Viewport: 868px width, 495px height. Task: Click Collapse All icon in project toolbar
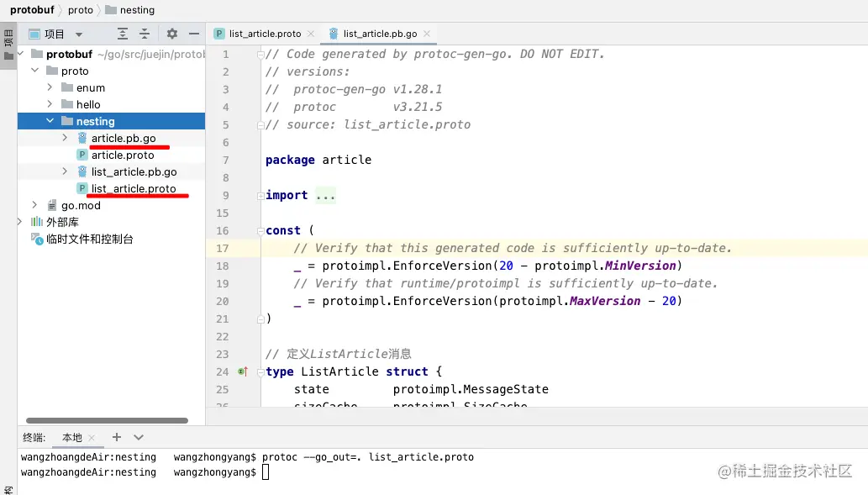coord(145,34)
